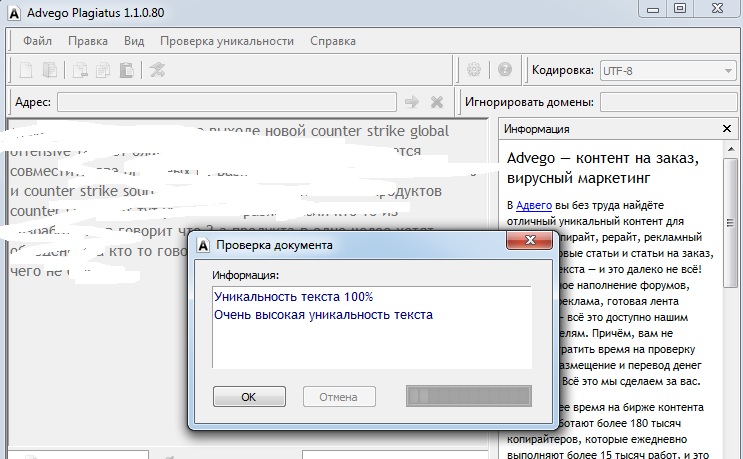Viewport: 743px width, 459px height.
Task: Follow the Адвего hyperlink
Action: 534,205
